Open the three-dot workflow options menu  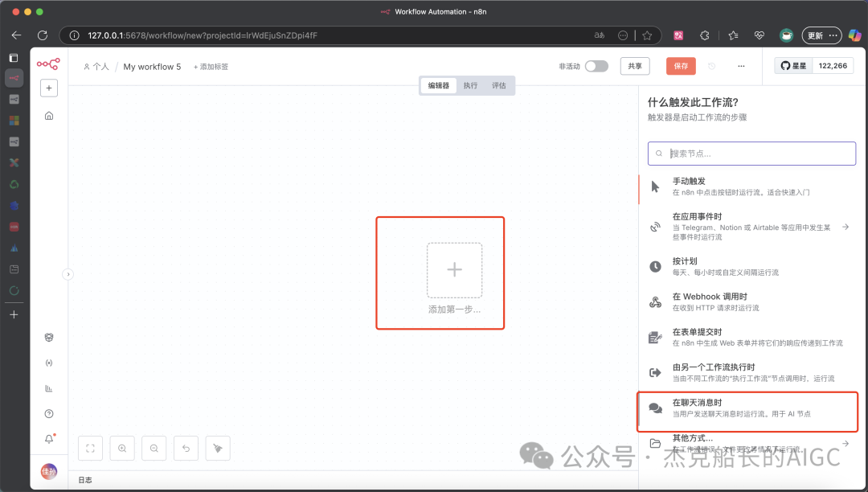pos(741,66)
